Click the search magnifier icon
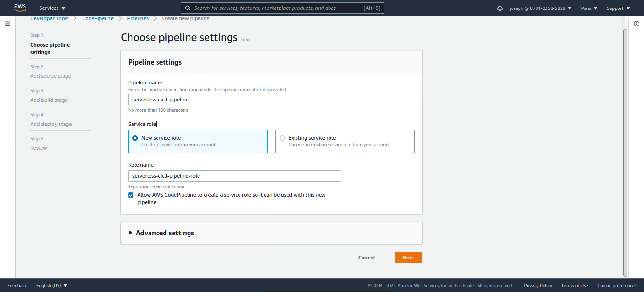644x292 pixels. point(188,8)
